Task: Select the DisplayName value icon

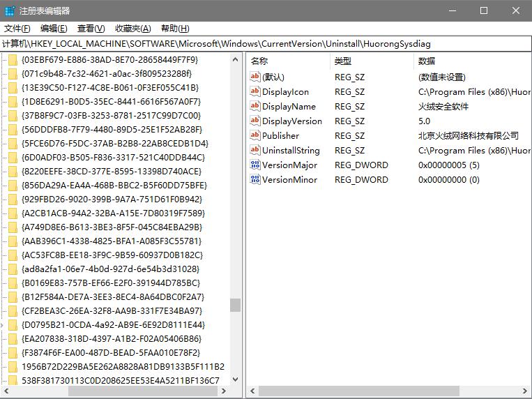Action: (255, 106)
